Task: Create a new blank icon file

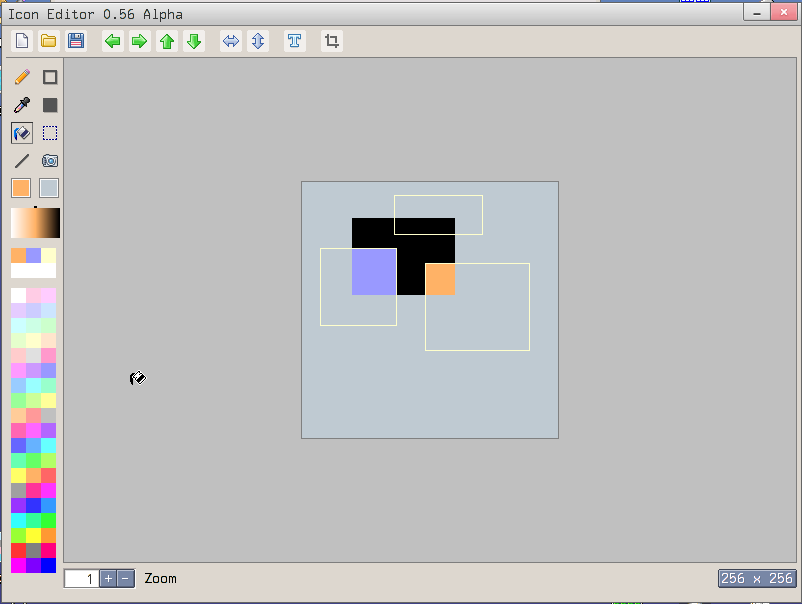Action: [x=21, y=41]
